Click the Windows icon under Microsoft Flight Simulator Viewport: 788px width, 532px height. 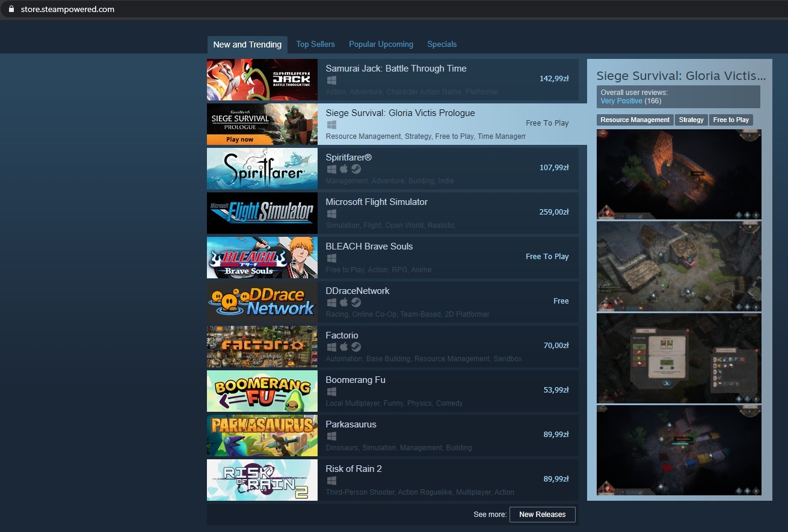331,213
